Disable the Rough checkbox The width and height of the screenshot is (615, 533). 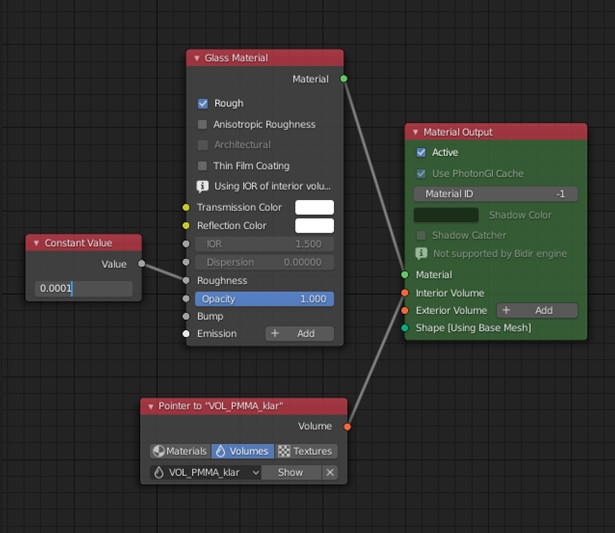tap(203, 103)
